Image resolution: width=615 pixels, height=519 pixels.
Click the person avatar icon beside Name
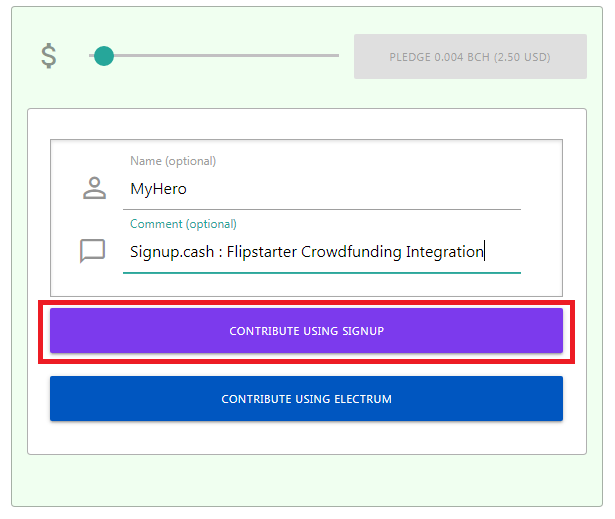coord(94,188)
